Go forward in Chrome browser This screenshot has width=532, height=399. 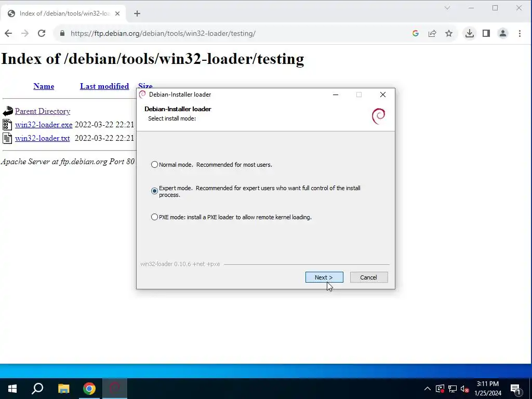tap(25, 33)
